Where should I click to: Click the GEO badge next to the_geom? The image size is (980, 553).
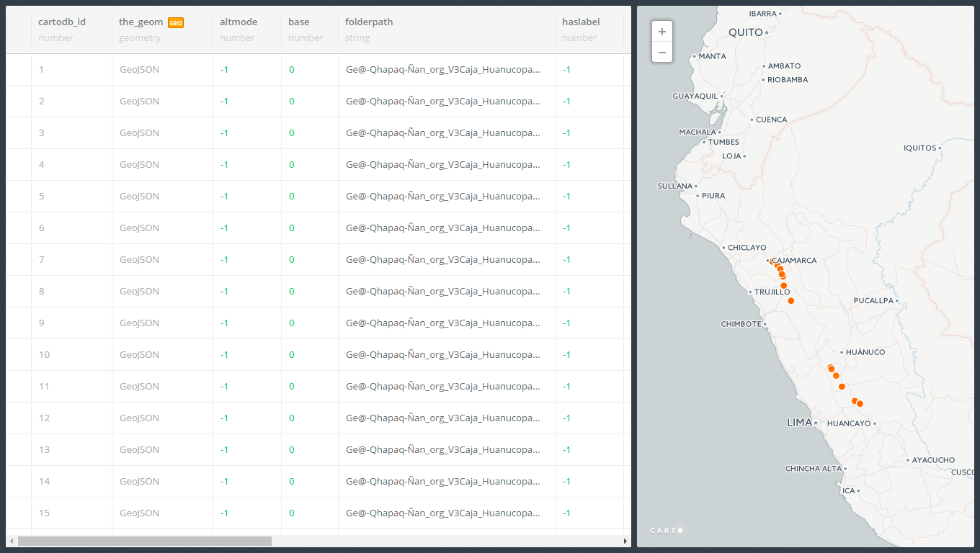[176, 22]
